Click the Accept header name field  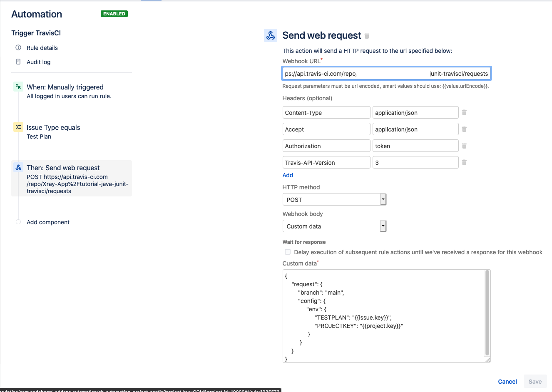[x=326, y=129]
